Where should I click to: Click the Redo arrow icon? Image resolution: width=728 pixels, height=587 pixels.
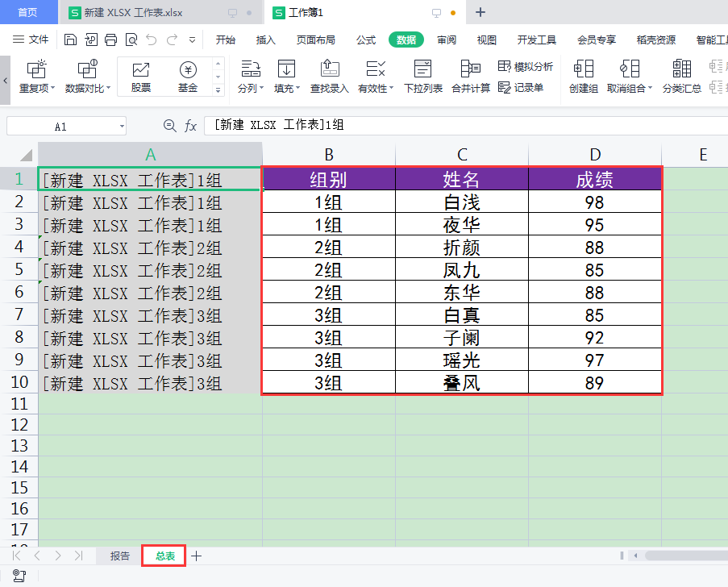point(173,40)
